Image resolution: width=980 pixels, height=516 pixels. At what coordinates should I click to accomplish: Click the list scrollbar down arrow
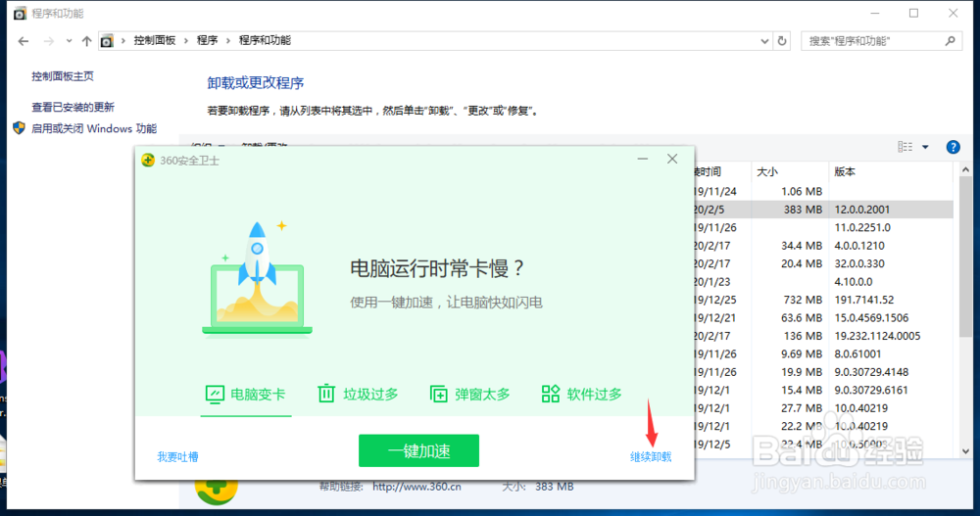tap(965, 451)
